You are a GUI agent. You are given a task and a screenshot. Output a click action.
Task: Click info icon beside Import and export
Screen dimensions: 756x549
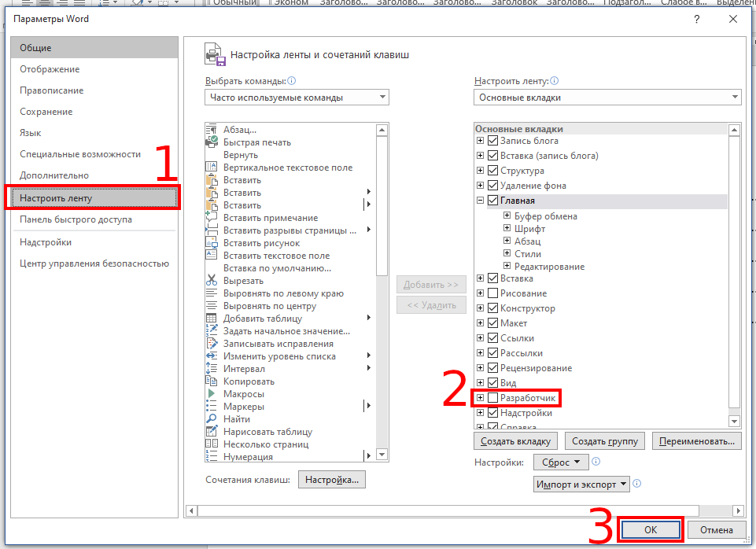point(637,484)
